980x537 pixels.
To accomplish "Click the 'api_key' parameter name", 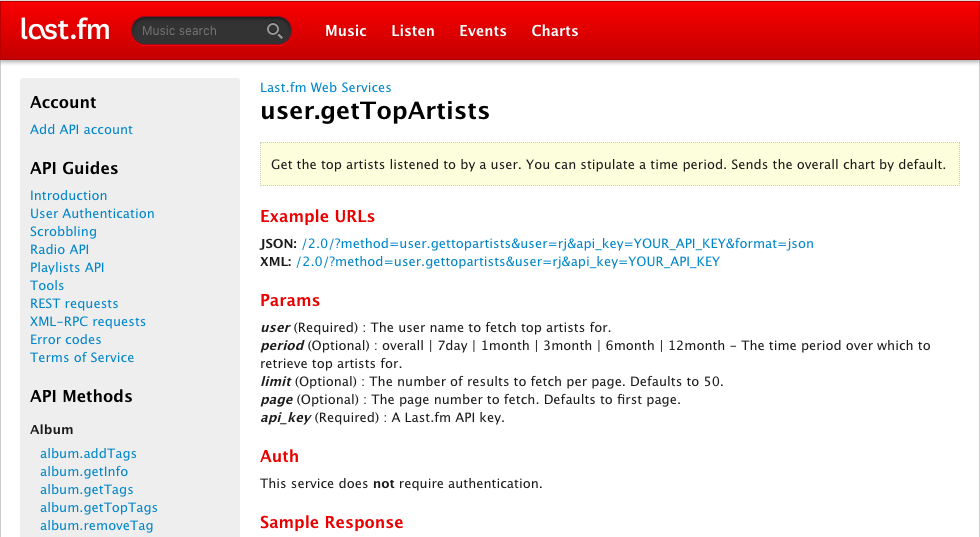I will pos(285,418).
